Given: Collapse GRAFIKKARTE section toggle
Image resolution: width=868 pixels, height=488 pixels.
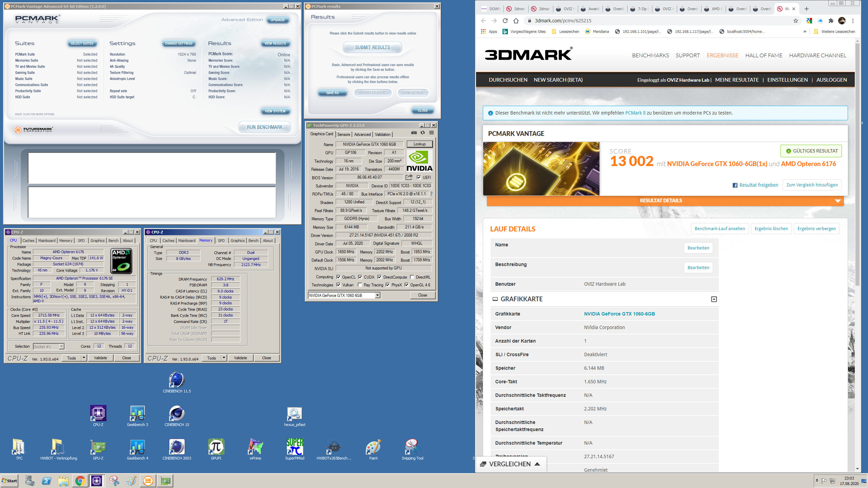Looking at the screenshot, I should [714, 299].
